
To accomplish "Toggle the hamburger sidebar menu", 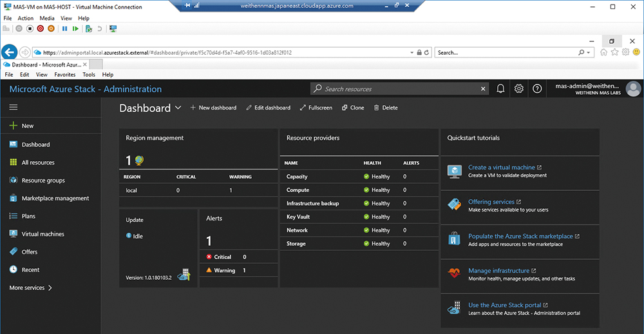I will pyautogui.click(x=14, y=107).
